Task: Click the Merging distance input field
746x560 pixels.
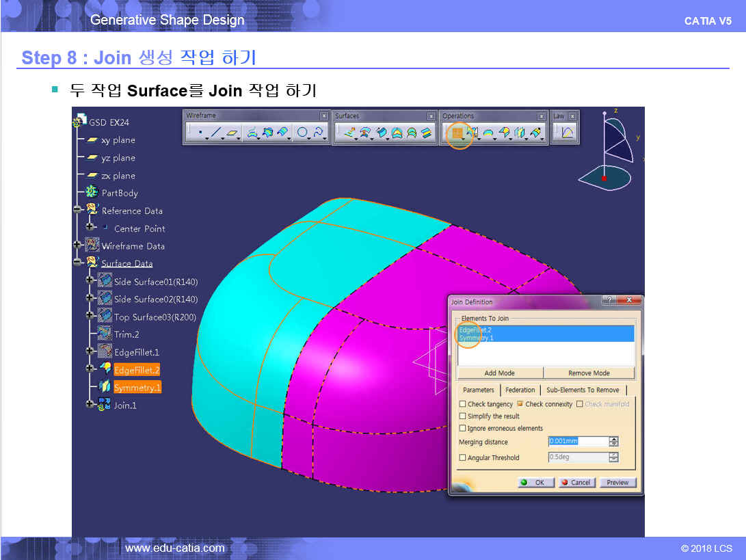Action: click(x=577, y=442)
